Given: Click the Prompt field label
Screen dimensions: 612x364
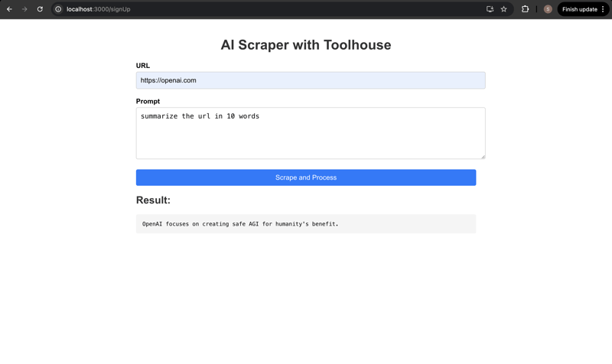Looking at the screenshot, I should coord(148,101).
